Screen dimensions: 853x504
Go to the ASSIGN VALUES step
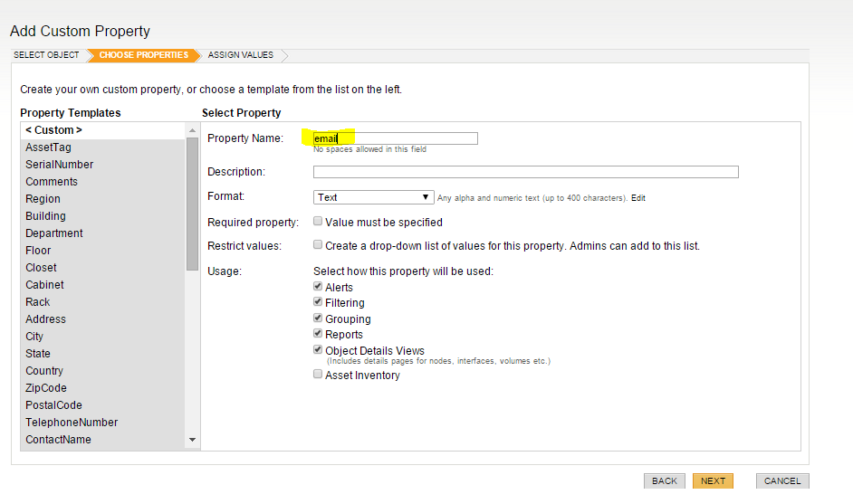pos(241,55)
